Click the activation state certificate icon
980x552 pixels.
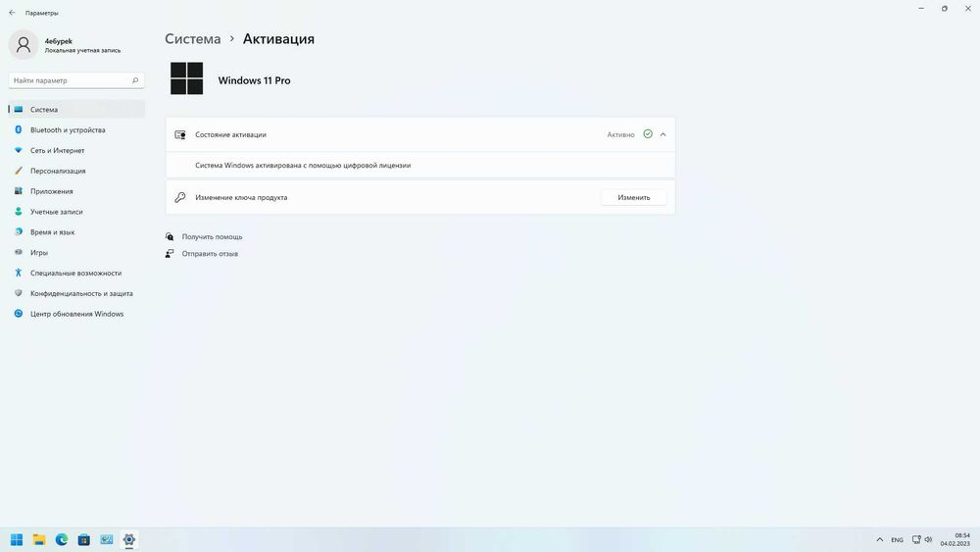click(180, 134)
